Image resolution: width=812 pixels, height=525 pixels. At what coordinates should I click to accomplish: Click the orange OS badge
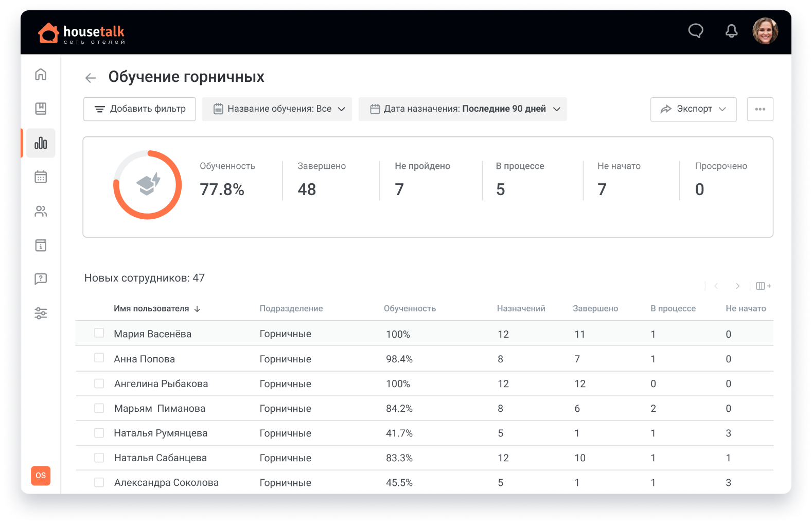(x=41, y=476)
